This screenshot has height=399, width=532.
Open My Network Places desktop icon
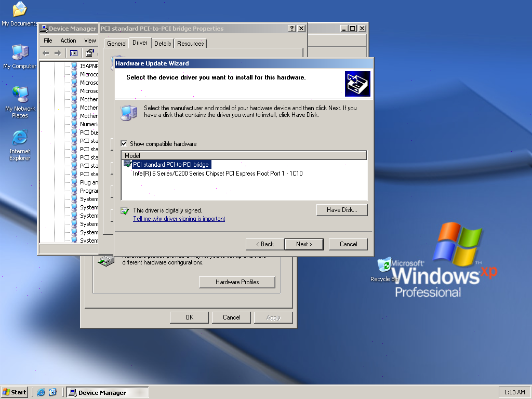click(20, 102)
